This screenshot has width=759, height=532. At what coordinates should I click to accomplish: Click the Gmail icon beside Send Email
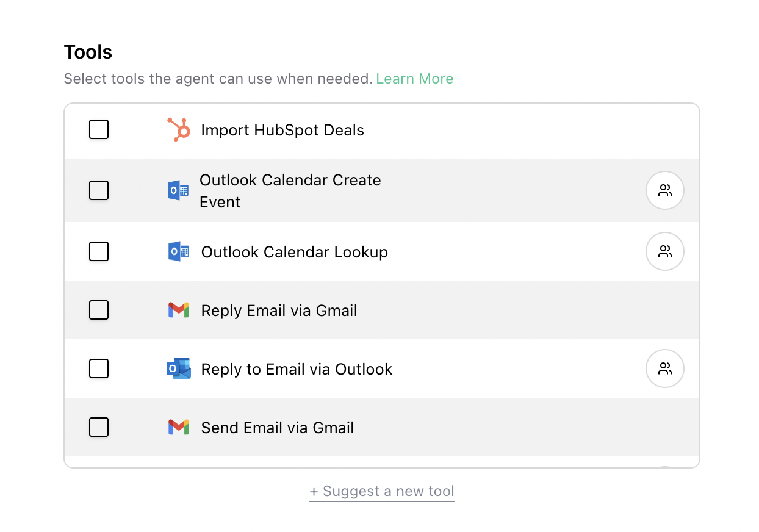pyautogui.click(x=179, y=427)
